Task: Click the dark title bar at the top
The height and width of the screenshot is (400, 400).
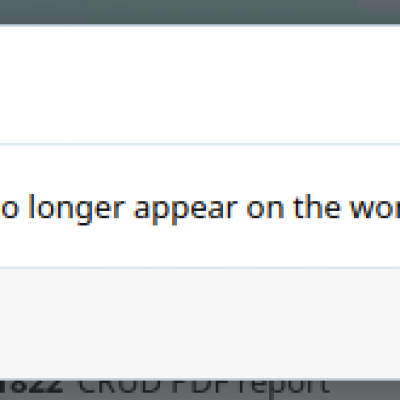Action: (200, 12)
